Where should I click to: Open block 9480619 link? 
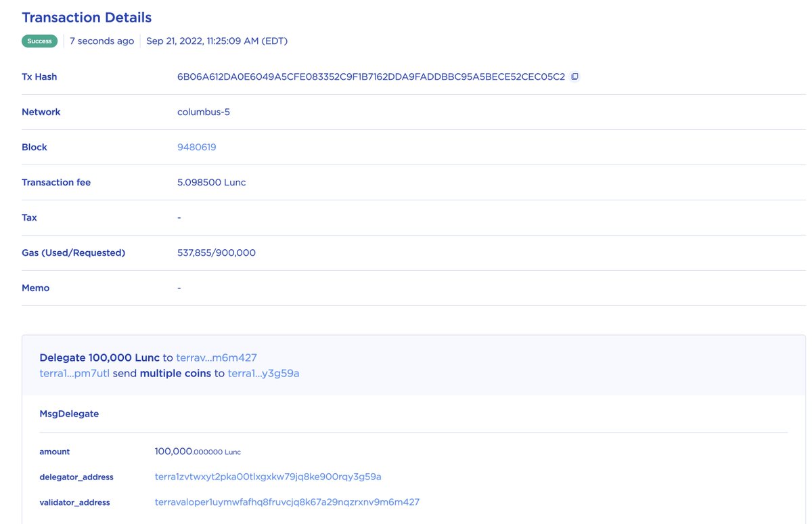pyautogui.click(x=197, y=147)
